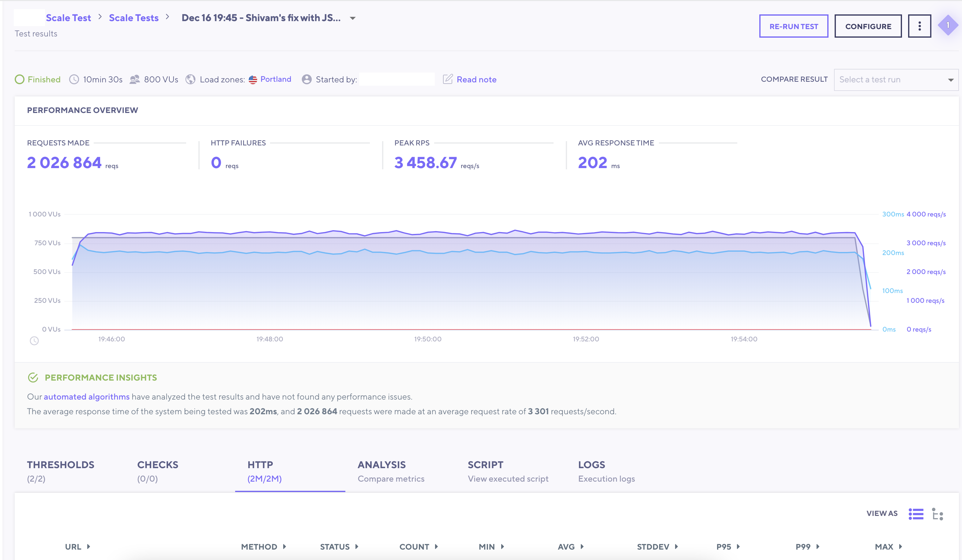Click the note edit pencil icon
The width and height of the screenshot is (962, 560).
click(x=447, y=79)
